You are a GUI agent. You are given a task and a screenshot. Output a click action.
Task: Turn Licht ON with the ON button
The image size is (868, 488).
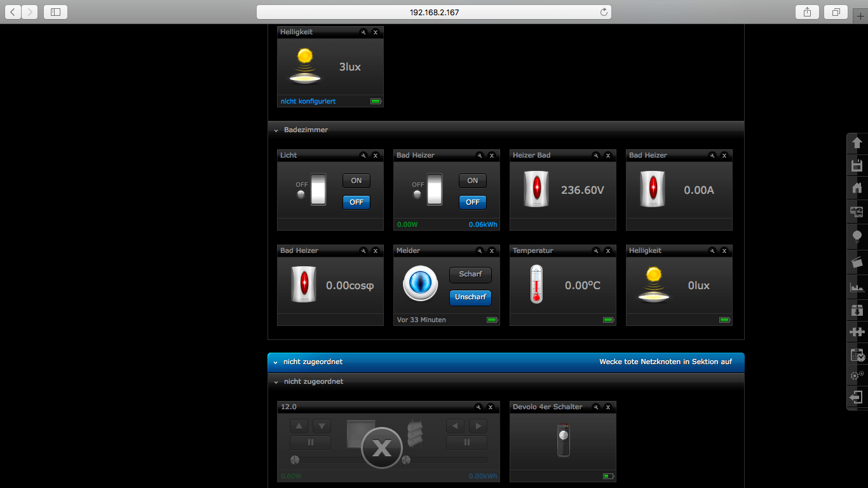(x=356, y=181)
